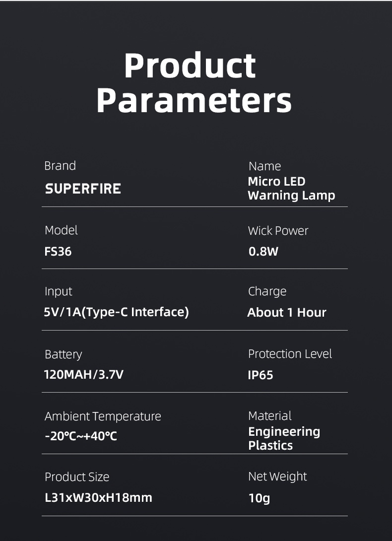The height and width of the screenshot is (541, 392).
Task: Select the Name label
Action: (264, 166)
